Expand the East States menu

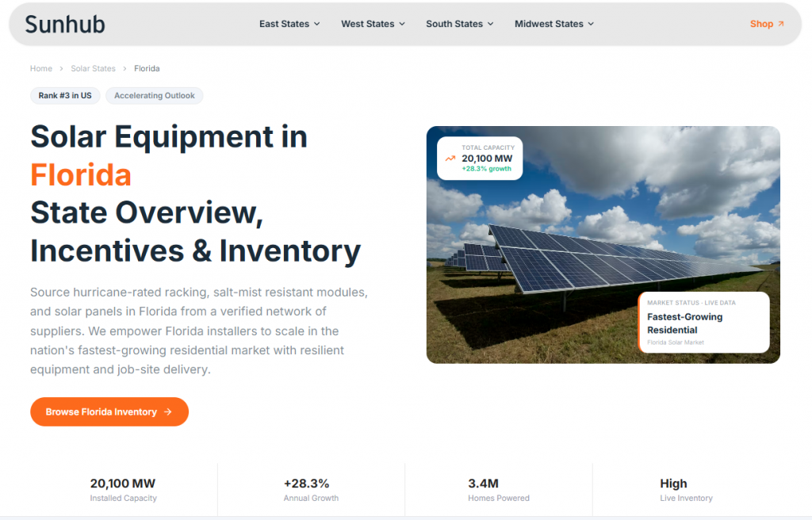pos(289,24)
